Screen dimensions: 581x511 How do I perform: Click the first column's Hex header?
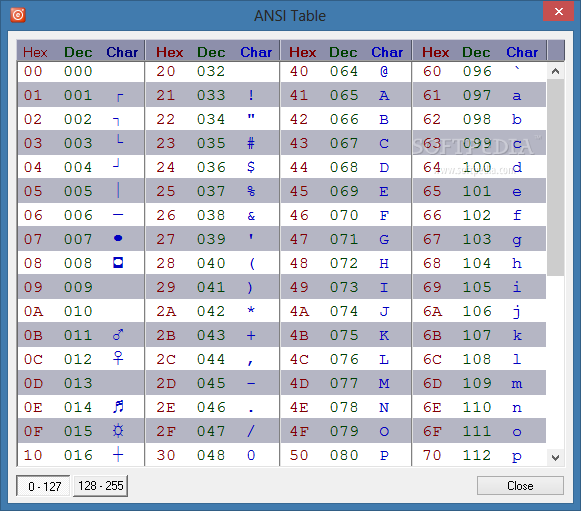[x=35, y=52]
